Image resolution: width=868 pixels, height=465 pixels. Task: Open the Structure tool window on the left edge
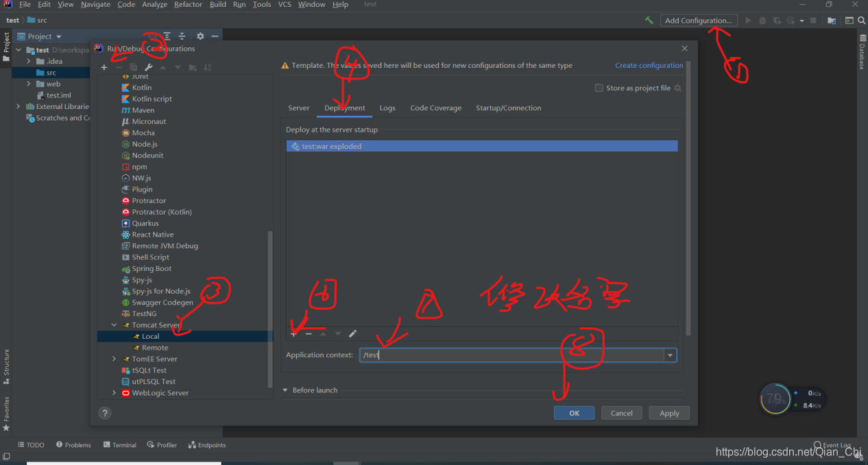pyautogui.click(x=6, y=367)
